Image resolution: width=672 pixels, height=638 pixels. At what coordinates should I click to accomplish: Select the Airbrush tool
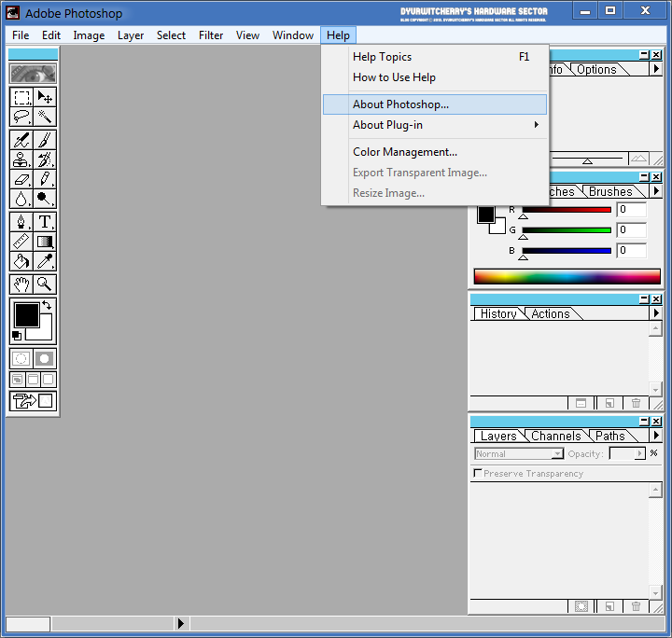[x=21, y=140]
